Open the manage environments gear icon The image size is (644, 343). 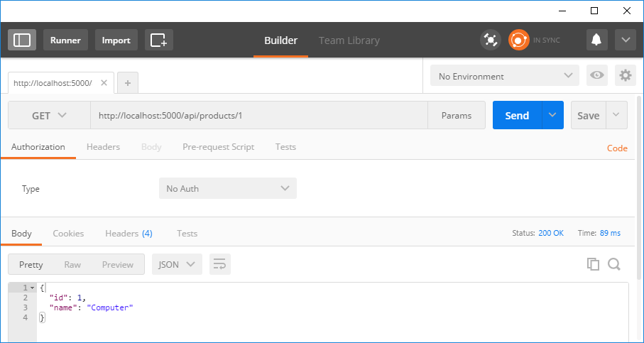[x=625, y=76]
